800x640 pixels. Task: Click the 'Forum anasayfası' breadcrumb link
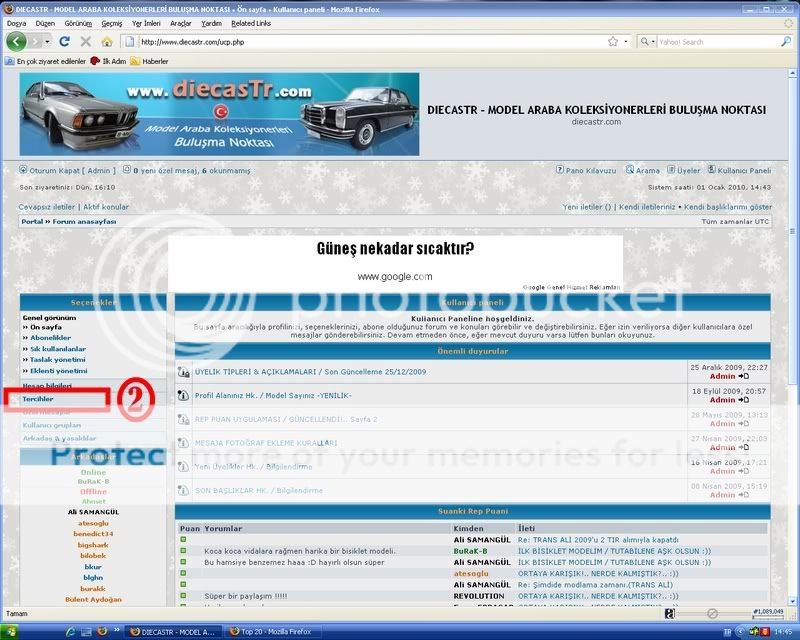coord(84,221)
